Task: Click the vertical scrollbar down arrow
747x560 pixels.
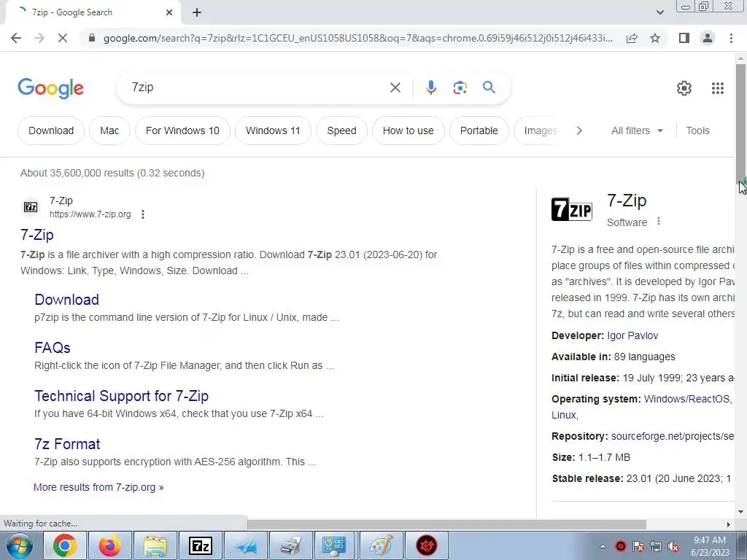Action: (x=740, y=512)
